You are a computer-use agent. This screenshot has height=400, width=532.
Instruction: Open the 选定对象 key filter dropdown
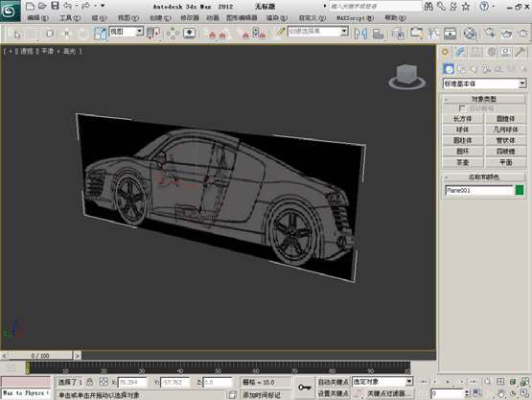tap(382, 382)
